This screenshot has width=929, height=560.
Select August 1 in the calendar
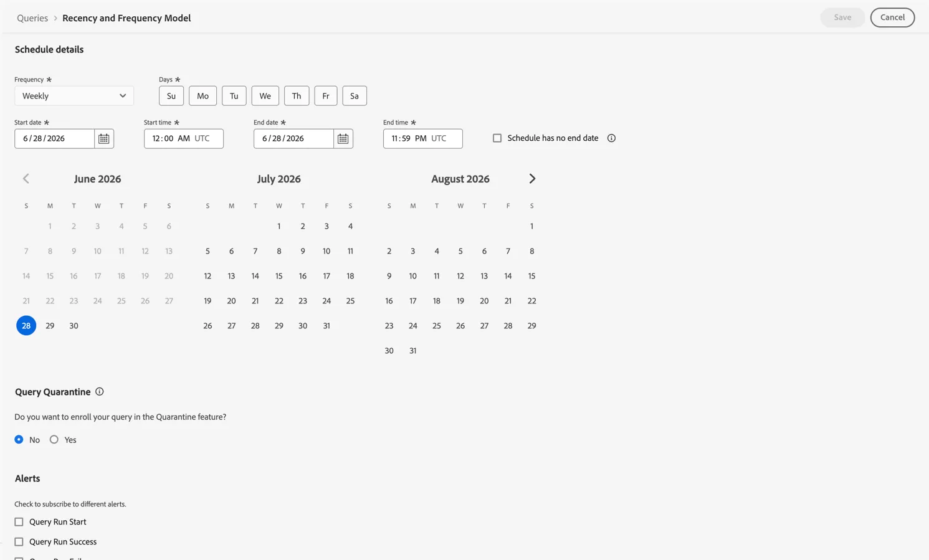tap(531, 226)
